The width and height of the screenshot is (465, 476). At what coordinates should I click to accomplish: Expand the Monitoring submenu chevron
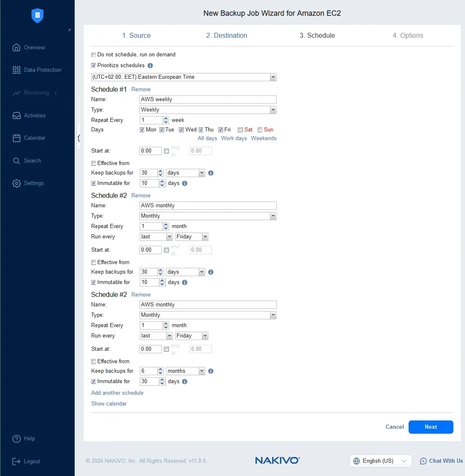(x=56, y=93)
